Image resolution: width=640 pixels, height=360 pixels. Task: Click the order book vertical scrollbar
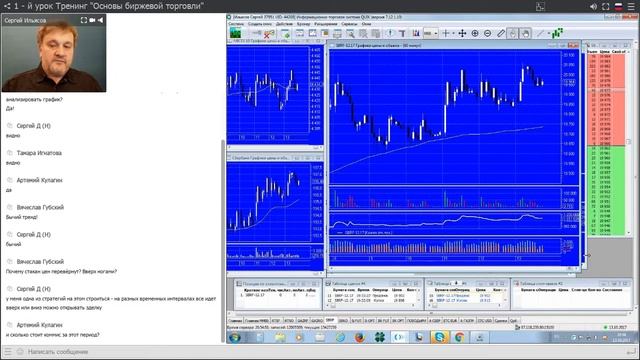pos(629,142)
